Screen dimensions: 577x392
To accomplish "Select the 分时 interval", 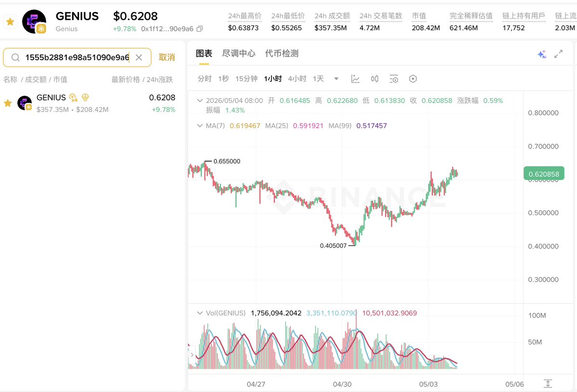I will (x=205, y=79).
